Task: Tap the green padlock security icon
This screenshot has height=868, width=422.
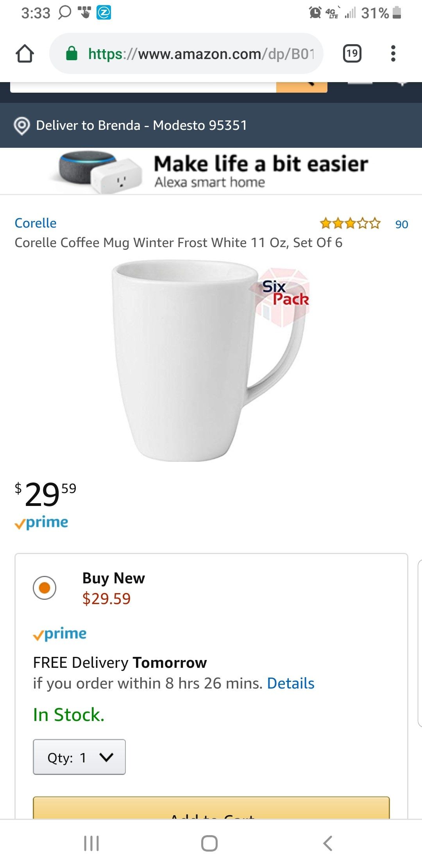Action: point(72,53)
